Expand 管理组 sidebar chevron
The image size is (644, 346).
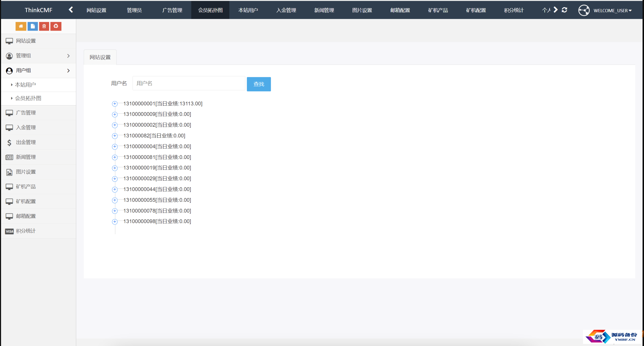[x=68, y=56]
